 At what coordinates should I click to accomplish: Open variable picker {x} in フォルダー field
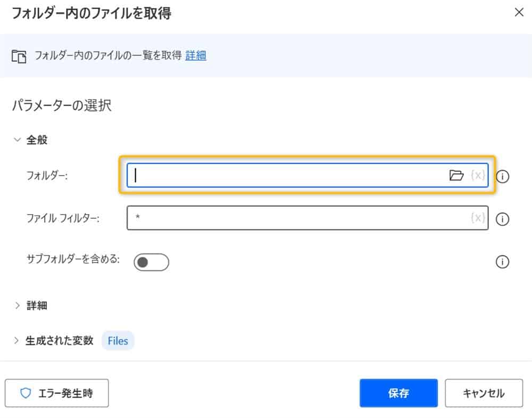pos(478,175)
